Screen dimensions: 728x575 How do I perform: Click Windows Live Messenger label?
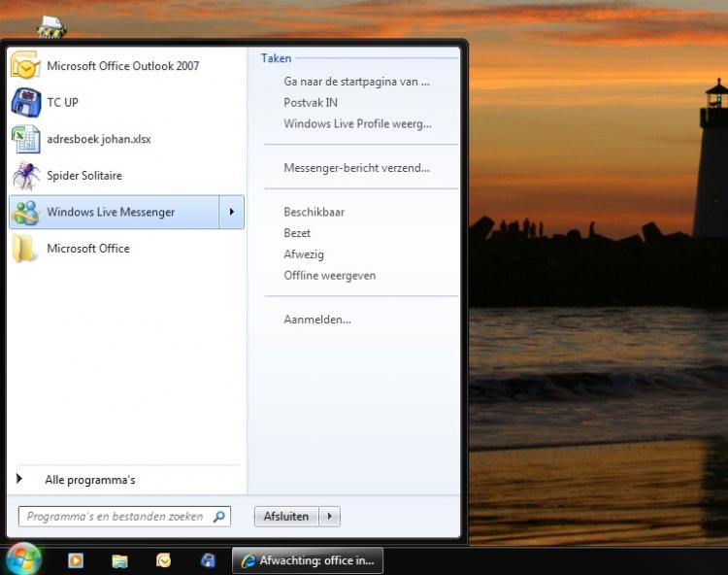[111, 213]
